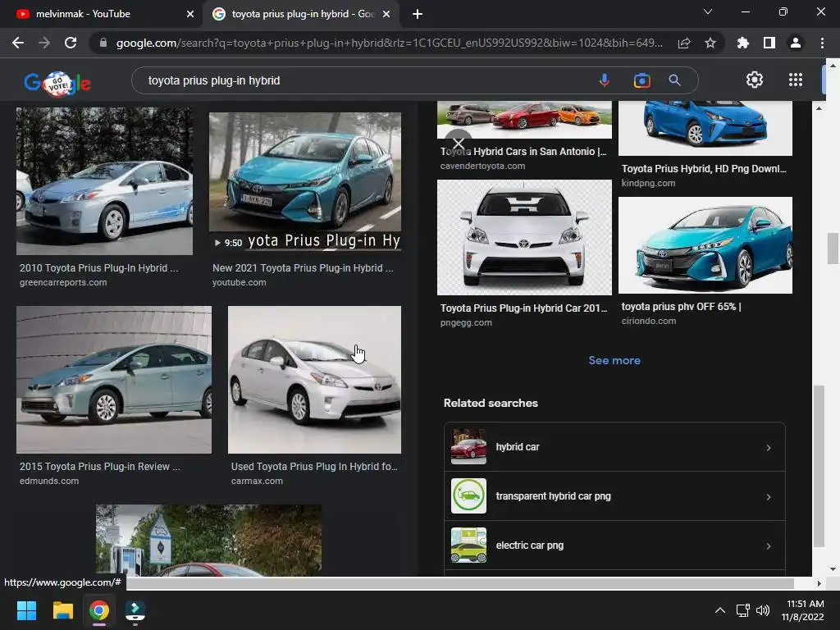The width and height of the screenshot is (840, 630).
Task: Click the main page vertical scrollbar thumb
Action: pos(832,249)
